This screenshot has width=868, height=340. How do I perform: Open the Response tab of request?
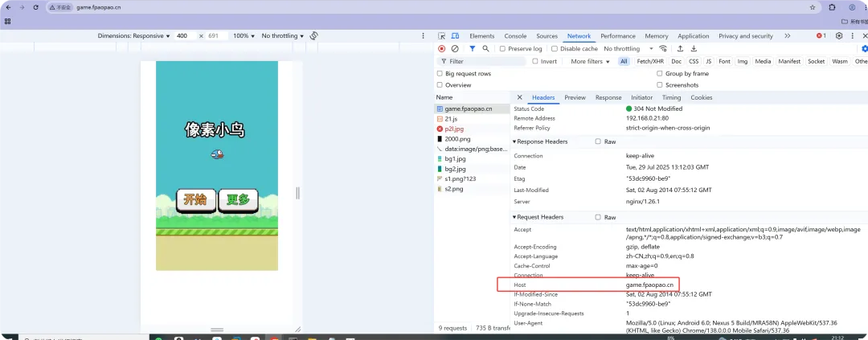[608, 97]
